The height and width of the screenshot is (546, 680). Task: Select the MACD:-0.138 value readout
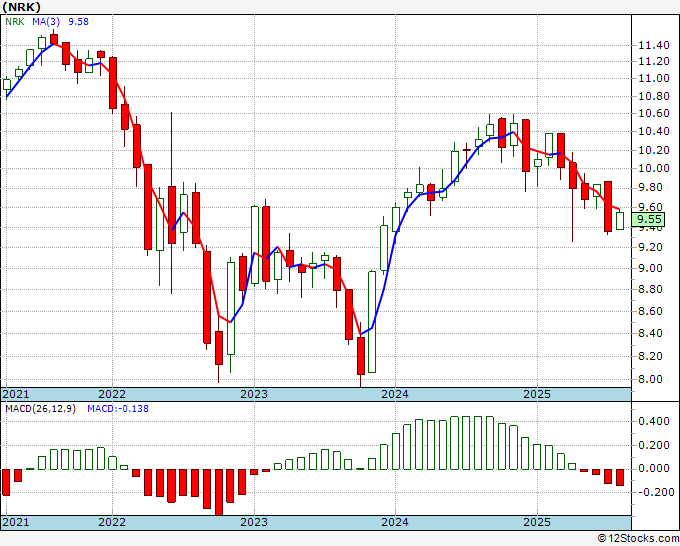coord(118,409)
